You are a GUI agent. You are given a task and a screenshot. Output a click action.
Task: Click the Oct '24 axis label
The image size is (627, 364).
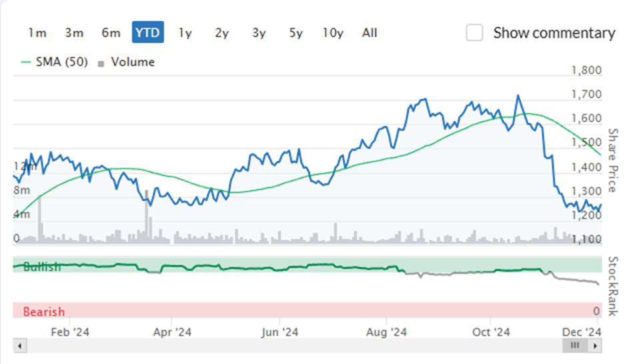pyautogui.click(x=491, y=332)
